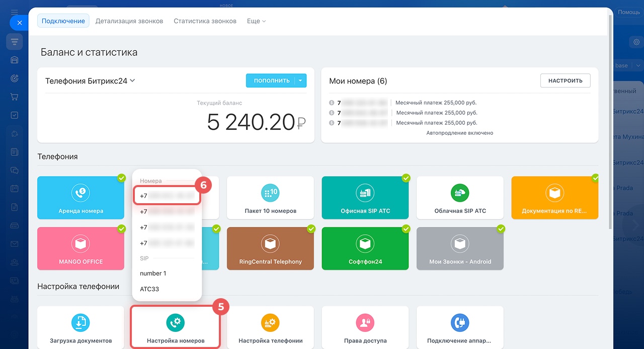The image size is (644, 349).
Task: Select the first +7 number in list
Action: 167,196
